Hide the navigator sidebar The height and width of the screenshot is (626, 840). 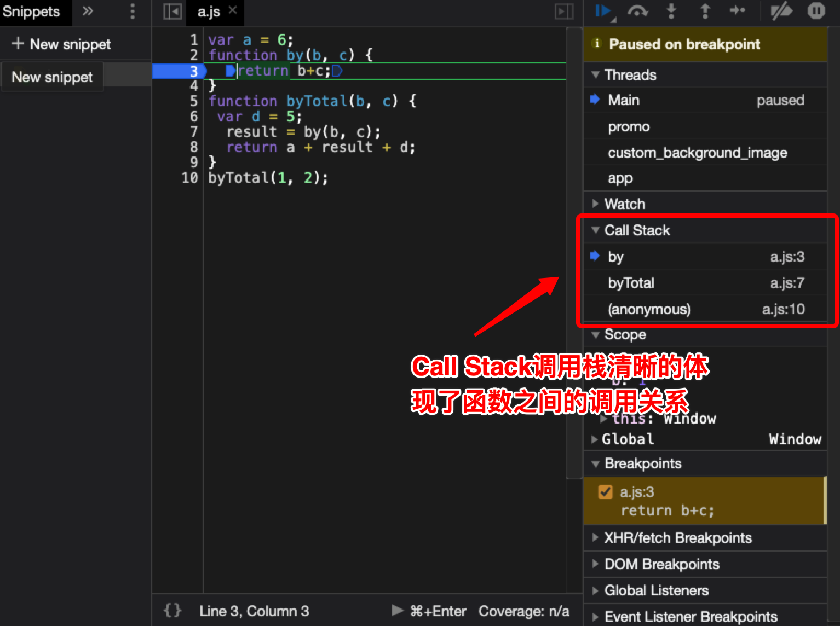point(172,11)
